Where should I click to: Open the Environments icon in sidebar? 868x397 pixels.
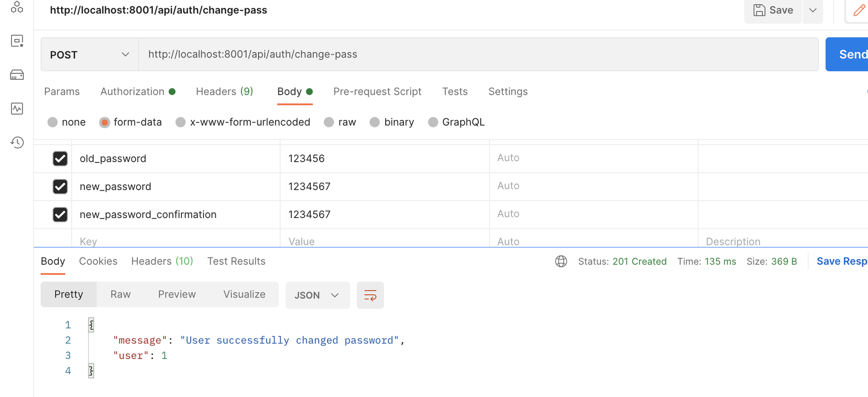[17, 41]
